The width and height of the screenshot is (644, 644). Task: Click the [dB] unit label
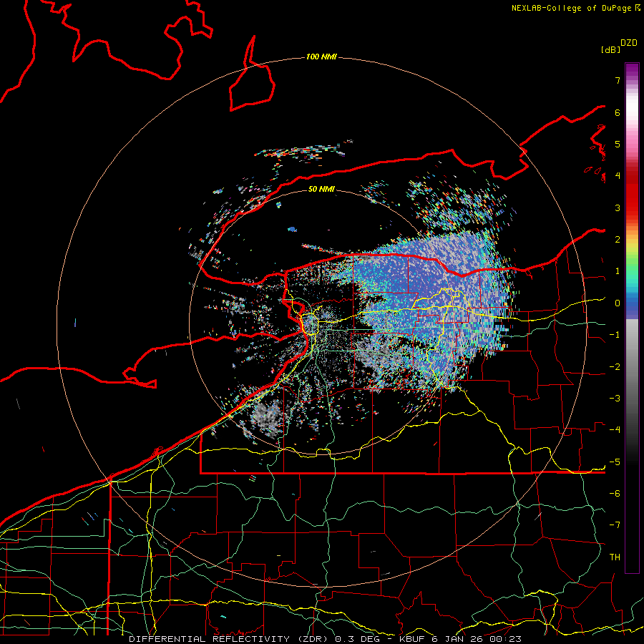coord(610,49)
